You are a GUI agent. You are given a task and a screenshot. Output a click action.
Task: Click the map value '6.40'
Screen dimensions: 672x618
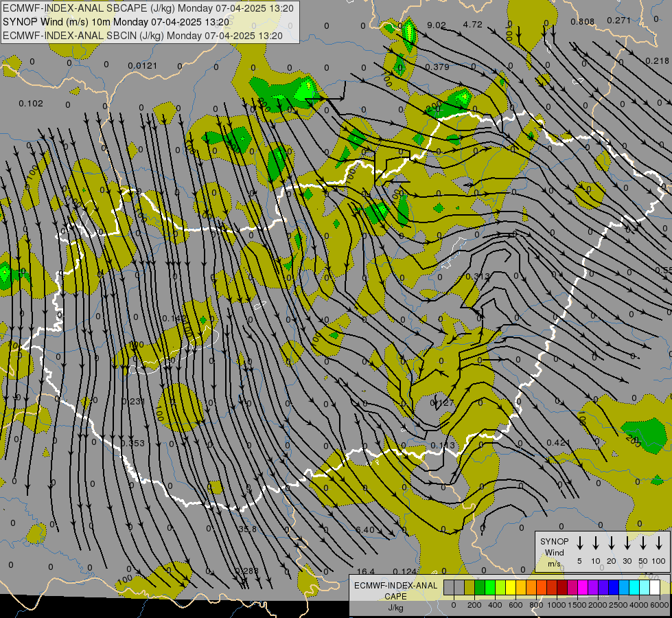[365, 530]
